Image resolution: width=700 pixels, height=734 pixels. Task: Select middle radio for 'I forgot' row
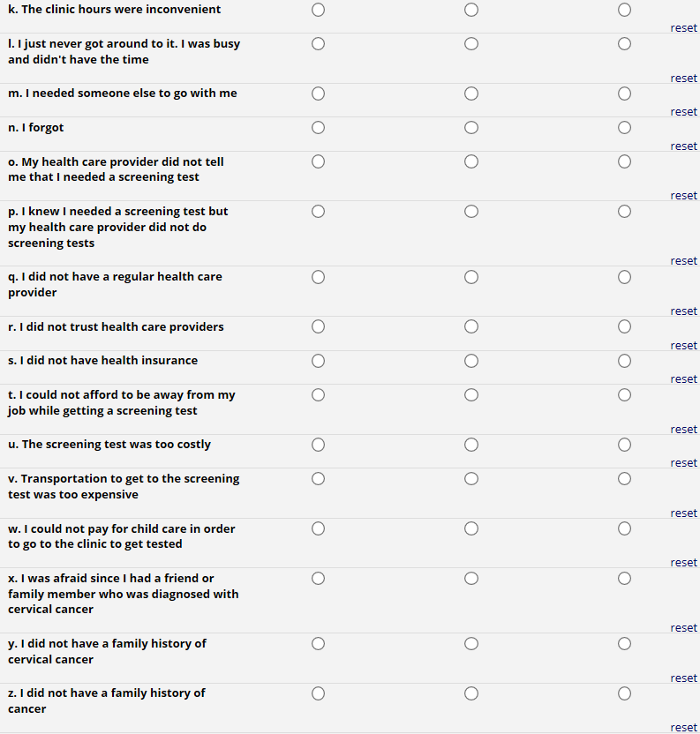pos(471,128)
